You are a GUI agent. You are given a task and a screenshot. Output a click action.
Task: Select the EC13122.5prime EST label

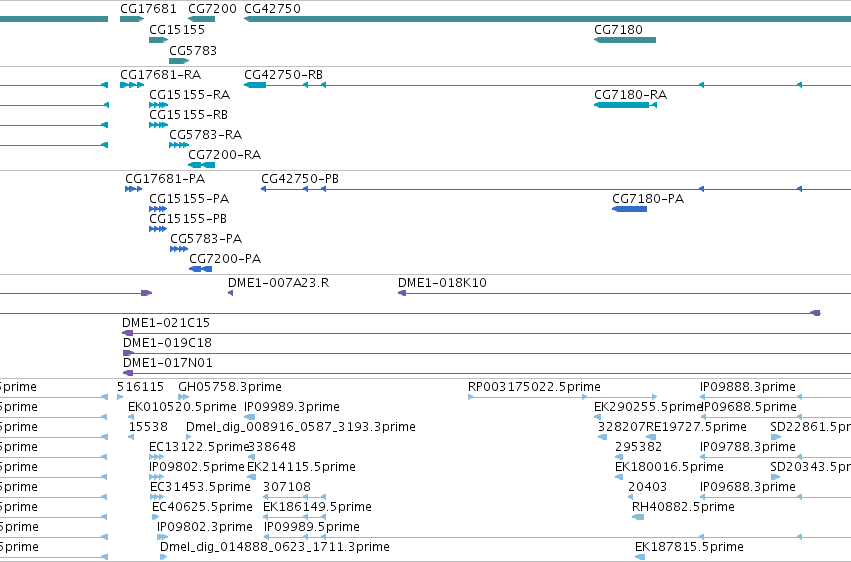pyautogui.click(x=199, y=448)
